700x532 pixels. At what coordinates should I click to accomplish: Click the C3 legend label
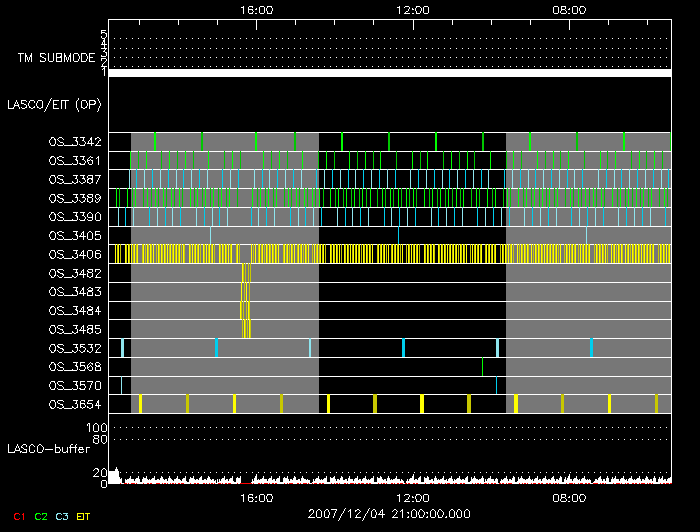pos(64,515)
